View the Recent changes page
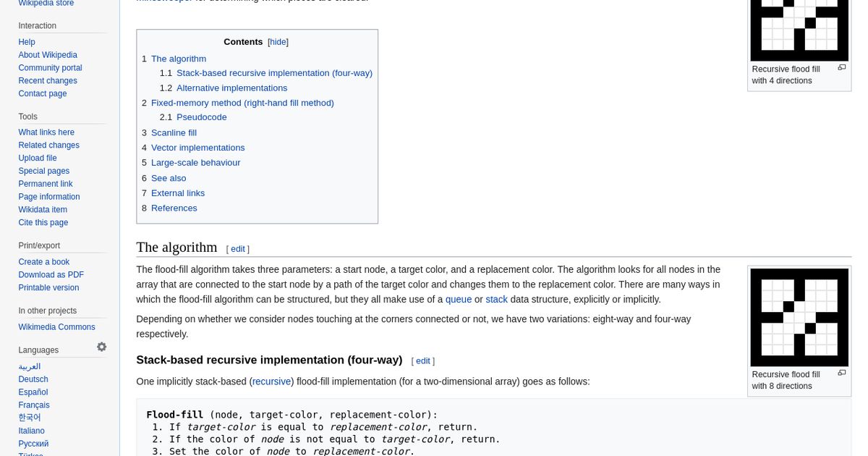This screenshot has height=456, width=868. click(x=47, y=80)
